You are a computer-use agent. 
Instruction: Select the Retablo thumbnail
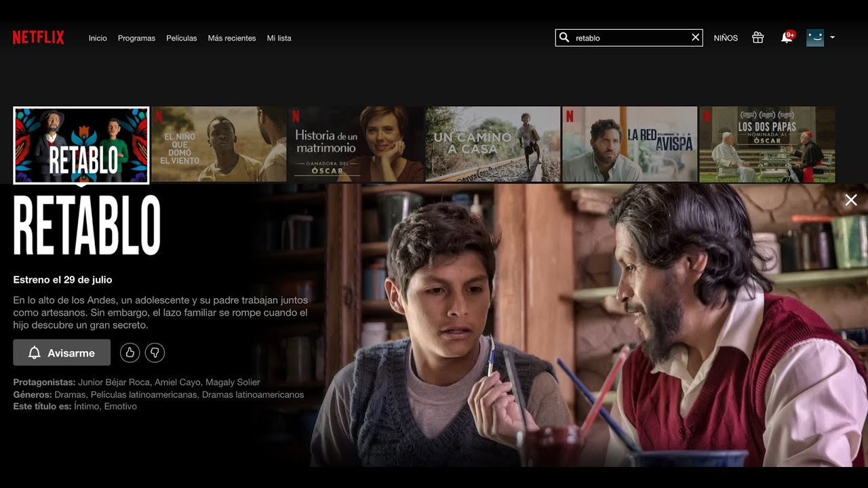click(x=81, y=144)
